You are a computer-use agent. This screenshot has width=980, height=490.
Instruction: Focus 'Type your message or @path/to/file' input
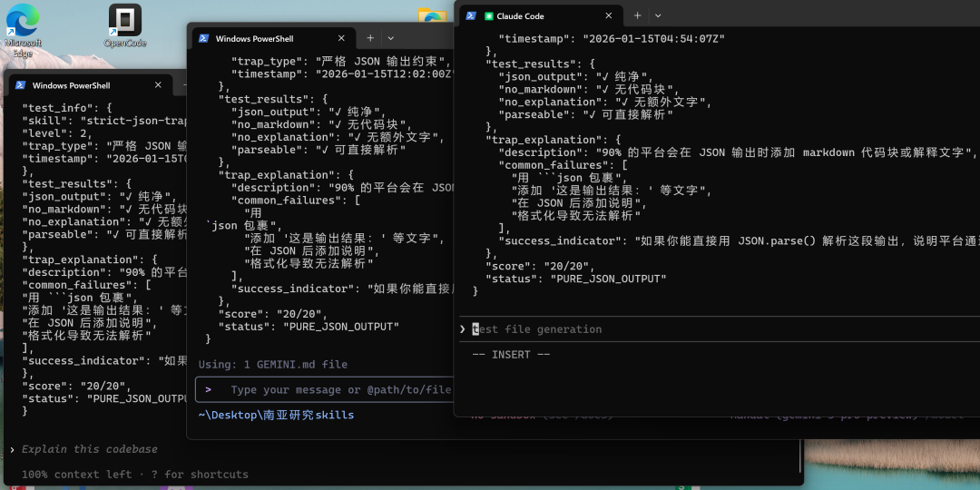point(324,389)
